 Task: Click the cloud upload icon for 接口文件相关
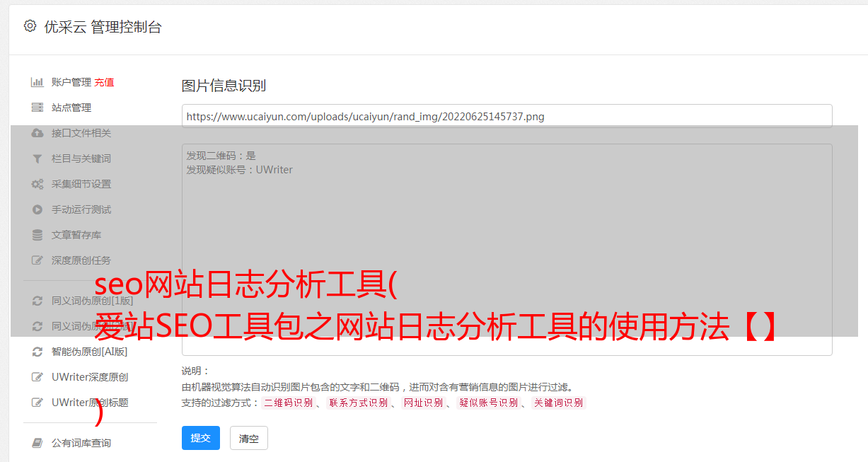37,133
